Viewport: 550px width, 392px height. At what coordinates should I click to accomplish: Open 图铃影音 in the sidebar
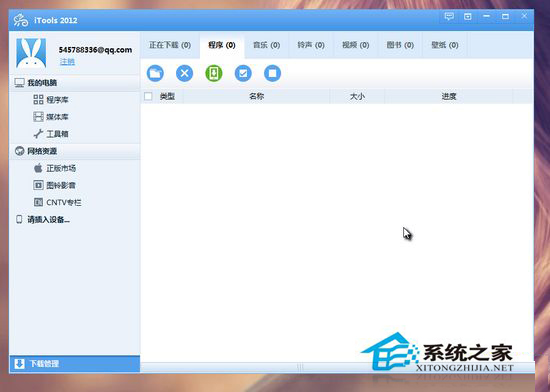click(x=55, y=185)
